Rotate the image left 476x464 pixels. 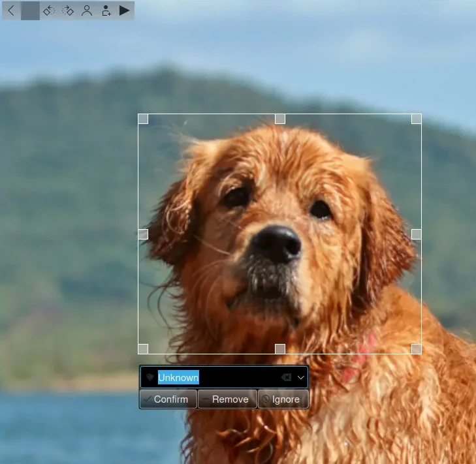49,10
